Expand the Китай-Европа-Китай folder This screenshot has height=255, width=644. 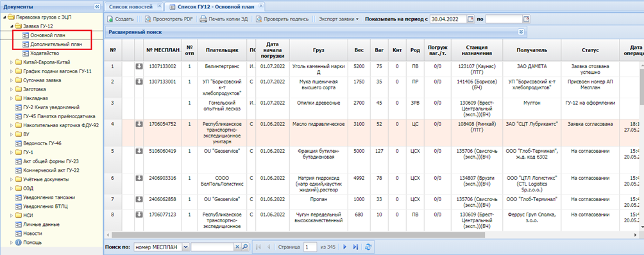pos(12,62)
